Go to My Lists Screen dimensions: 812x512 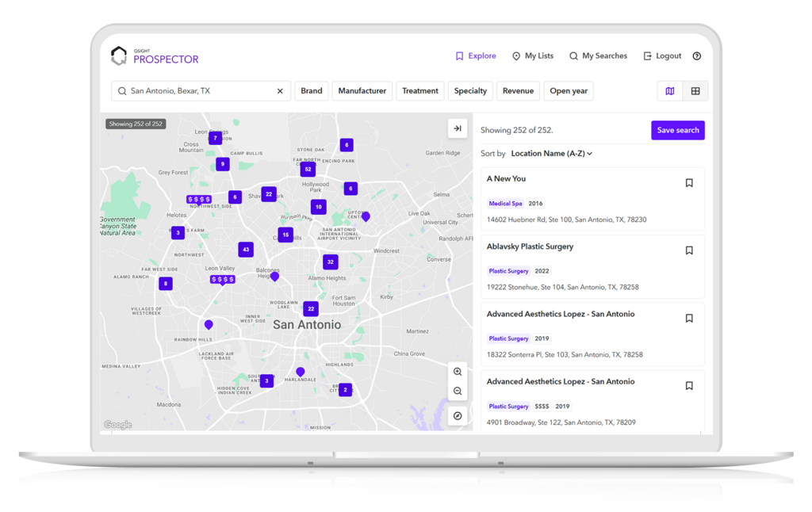click(x=532, y=55)
